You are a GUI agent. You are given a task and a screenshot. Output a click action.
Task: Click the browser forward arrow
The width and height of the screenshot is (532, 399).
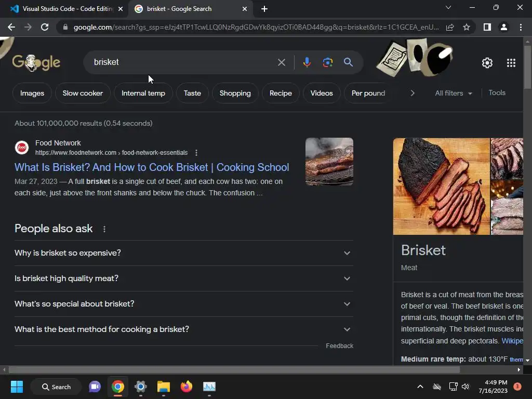click(28, 27)
